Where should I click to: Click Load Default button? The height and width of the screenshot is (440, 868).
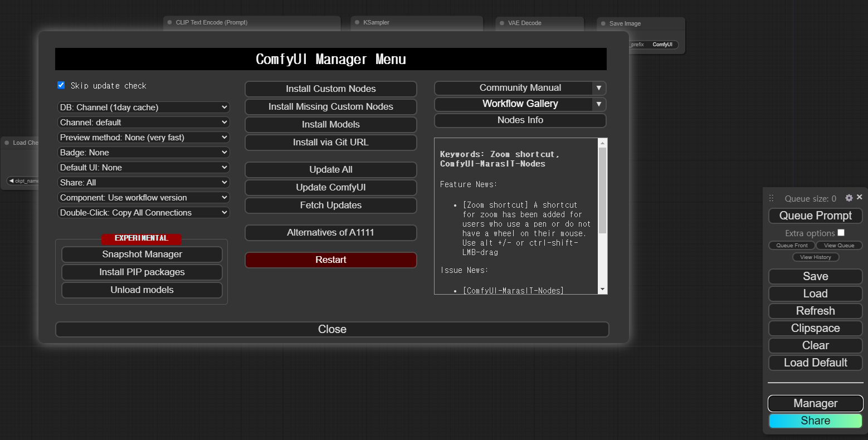click(816, 363)
